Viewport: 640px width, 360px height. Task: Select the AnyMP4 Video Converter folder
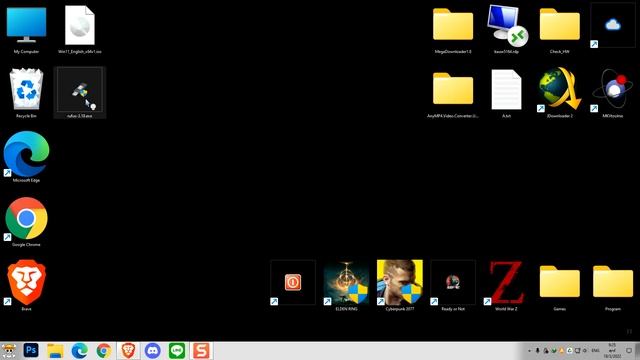point(453,90)
